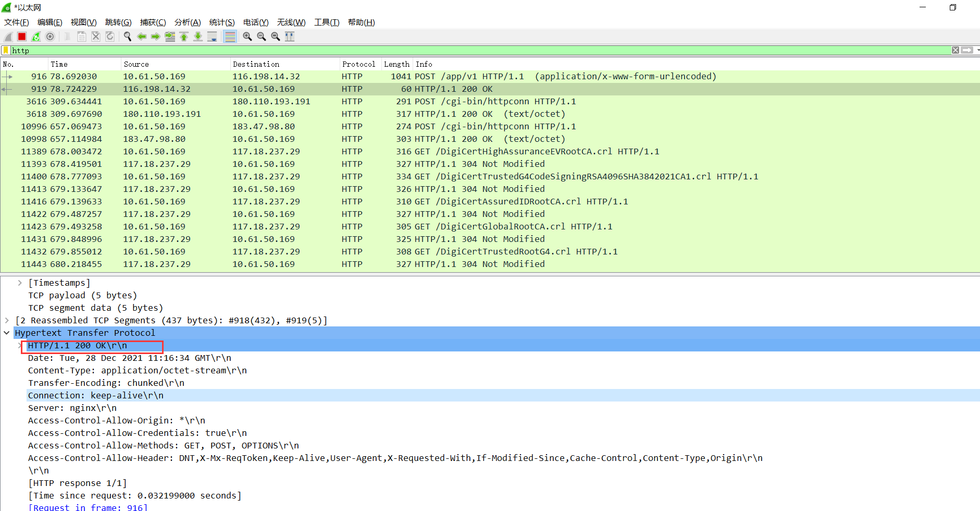Zoom in the packet text
Image resolution: width=980 pixels, height=511 pixels.
coord(247,36)
